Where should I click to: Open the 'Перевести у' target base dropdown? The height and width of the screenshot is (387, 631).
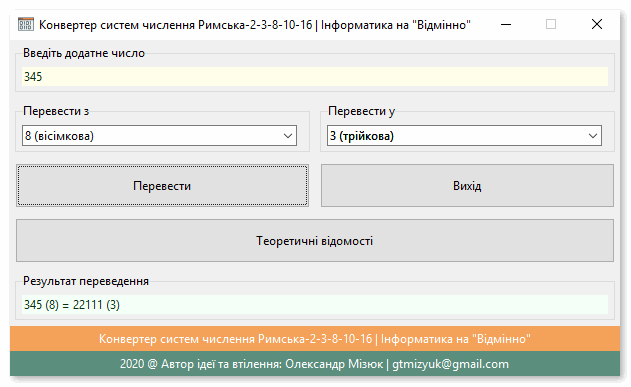[464, 136]
